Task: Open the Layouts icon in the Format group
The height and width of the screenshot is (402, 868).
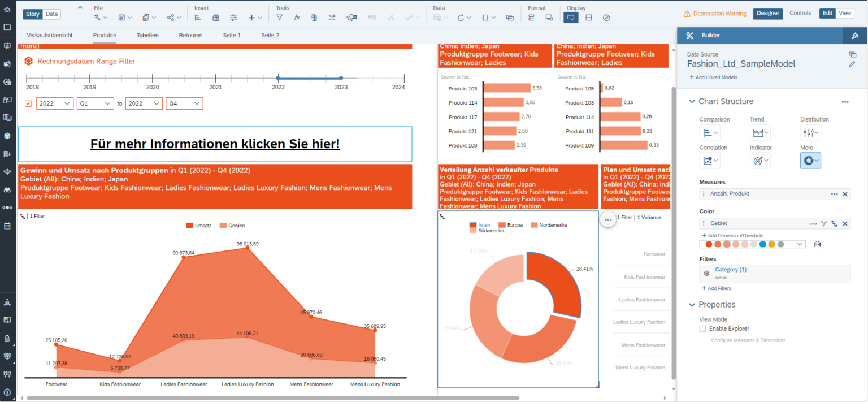Action: [x=531, y=18]
